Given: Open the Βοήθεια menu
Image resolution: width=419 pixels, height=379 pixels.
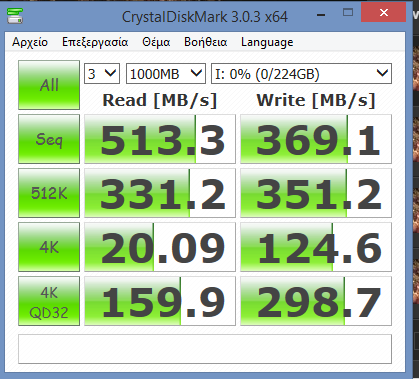Looking at the screenshot, I should click(206, 42).
